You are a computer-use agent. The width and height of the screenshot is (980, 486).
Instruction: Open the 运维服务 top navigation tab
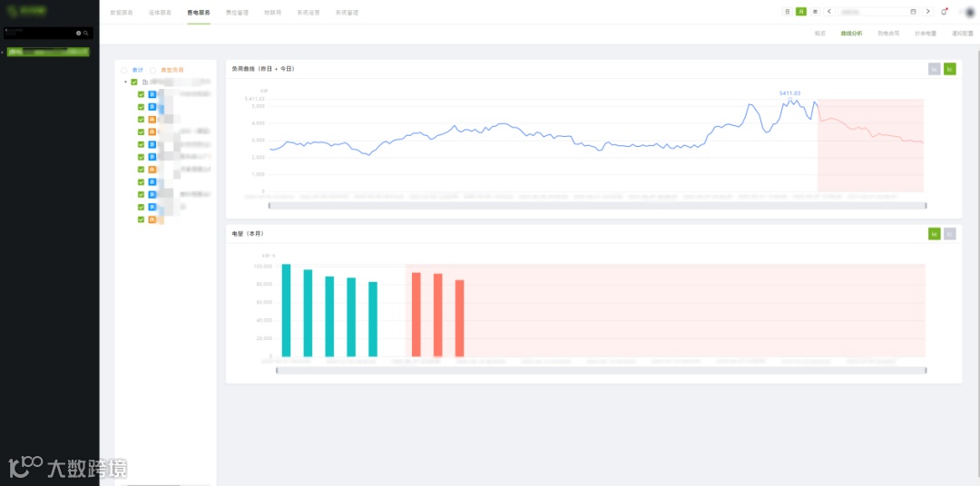tap(160, 13)
